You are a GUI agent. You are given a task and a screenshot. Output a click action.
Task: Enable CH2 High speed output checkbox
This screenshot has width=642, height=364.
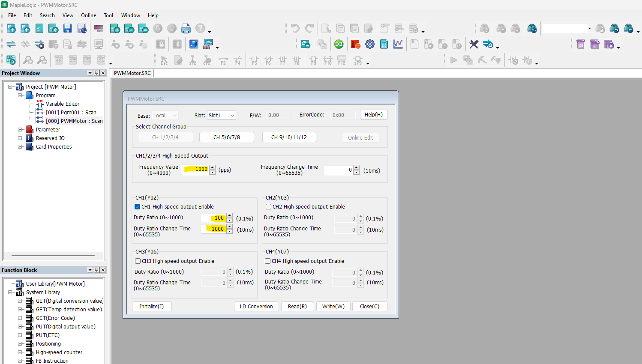(x=268, y=207)
